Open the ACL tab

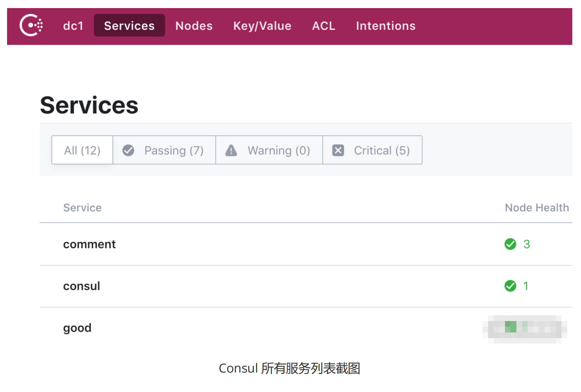324,26
